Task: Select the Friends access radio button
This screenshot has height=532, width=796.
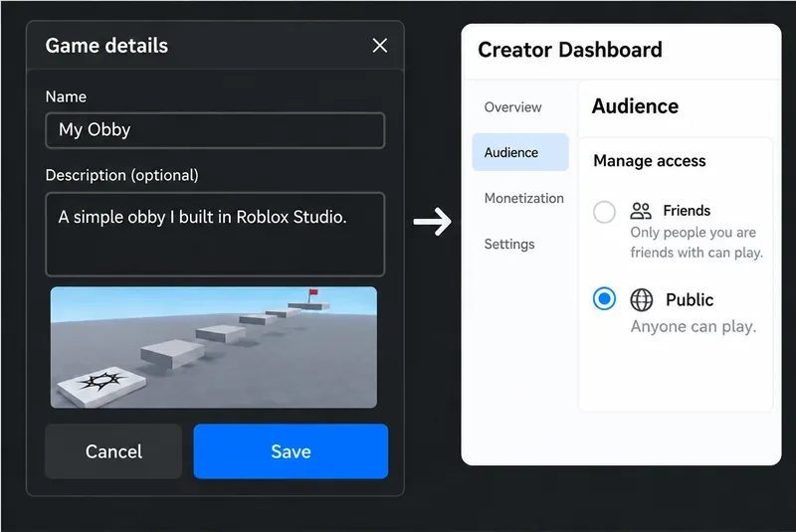Action: [604, 212]
